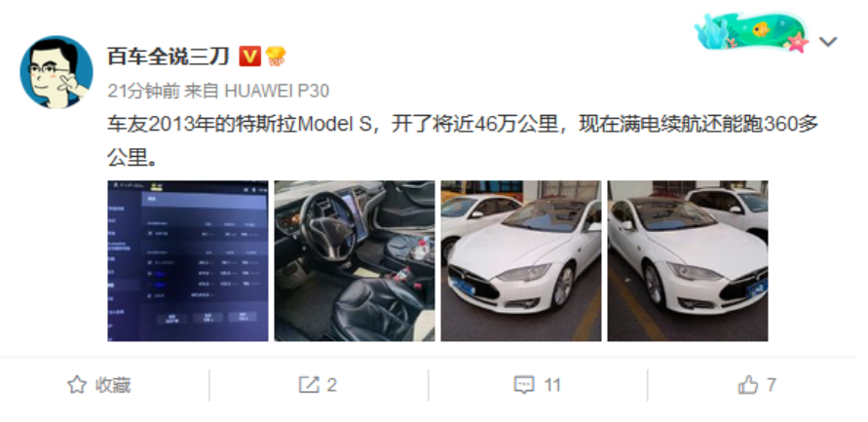Click the thumbs-up like icon
This screenshot has width=868, height=422.
point(748,385)
